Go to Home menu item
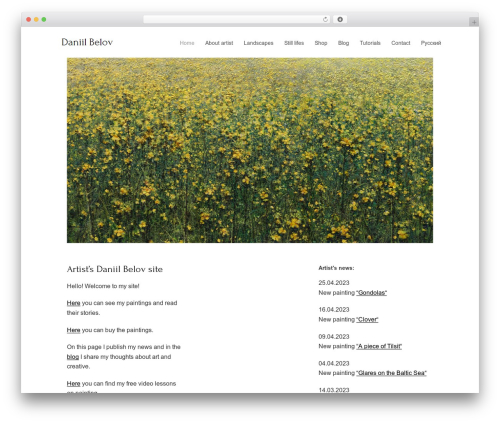This screenshot has height=423, width=500. [187, 43]
